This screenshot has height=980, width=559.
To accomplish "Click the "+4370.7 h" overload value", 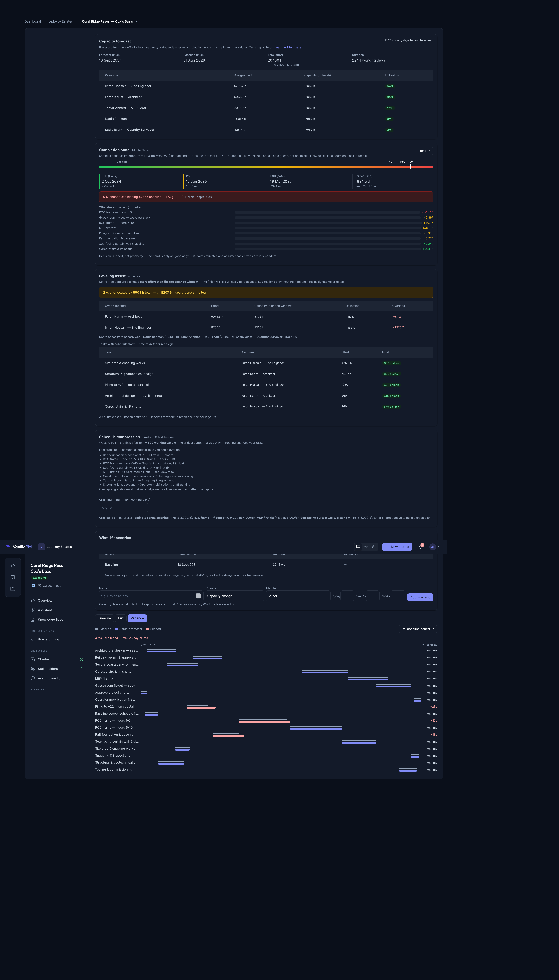I will pos(399,328).
